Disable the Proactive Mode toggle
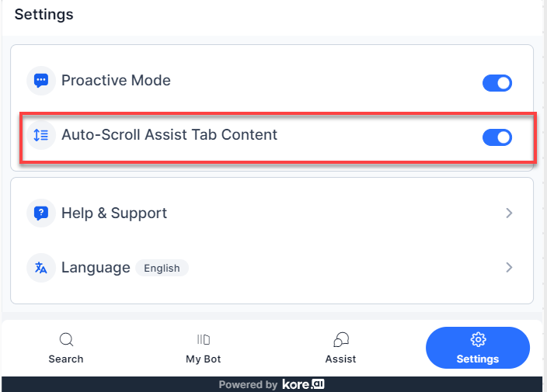Viewport: 547px width, 392px height. [x=497, y=83]
